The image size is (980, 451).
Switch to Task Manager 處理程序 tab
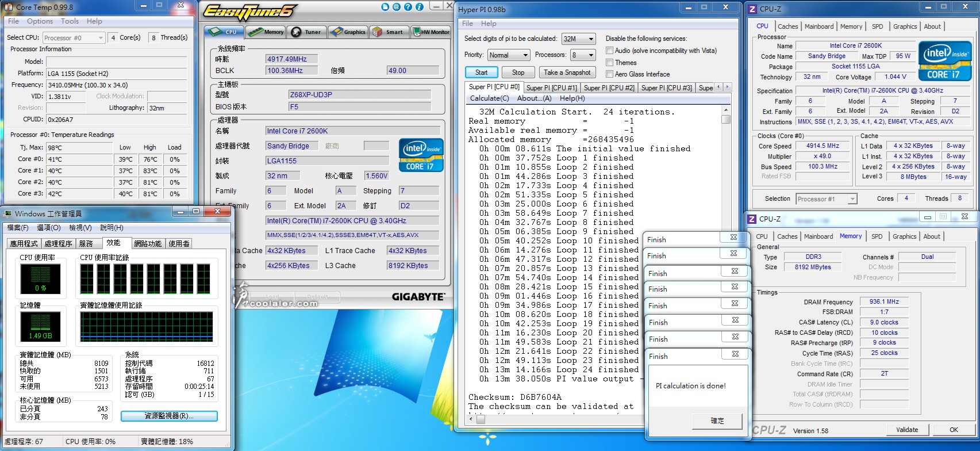(58, 244)
